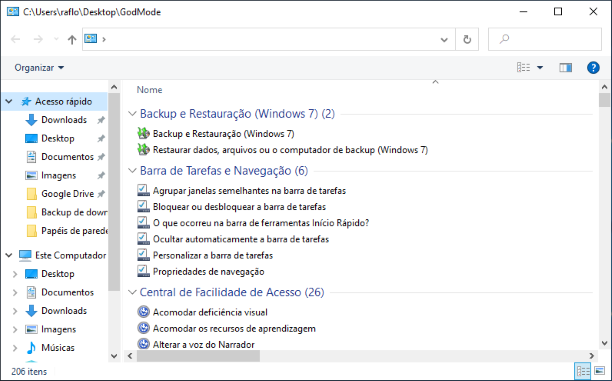The width and height of the screenshot is (612, 381).
Task: Click icon for Bloquear ou desbloquear a barra de tarefas
Action: [144, 207]
